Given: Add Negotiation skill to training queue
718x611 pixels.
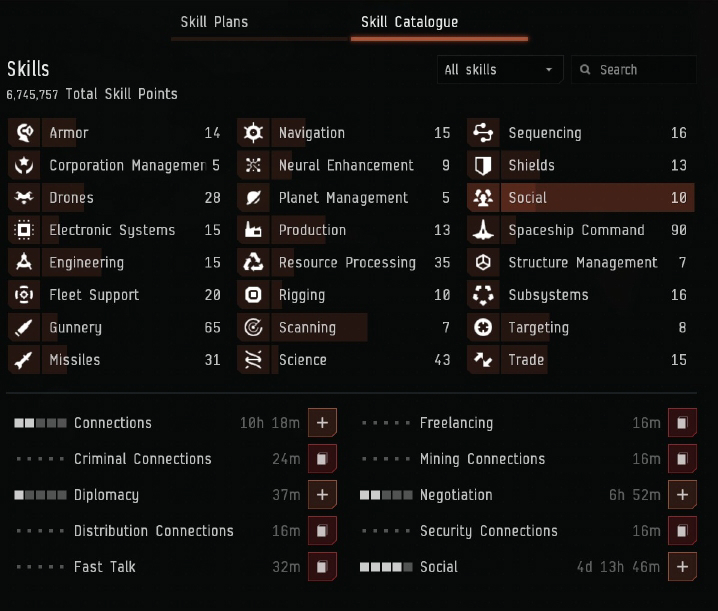Looking at the screenshot, I should tap(683, 495).
